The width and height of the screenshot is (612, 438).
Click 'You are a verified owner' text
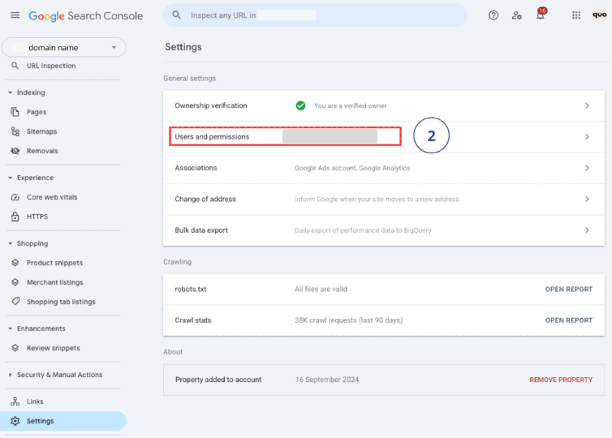click(350, 106)
